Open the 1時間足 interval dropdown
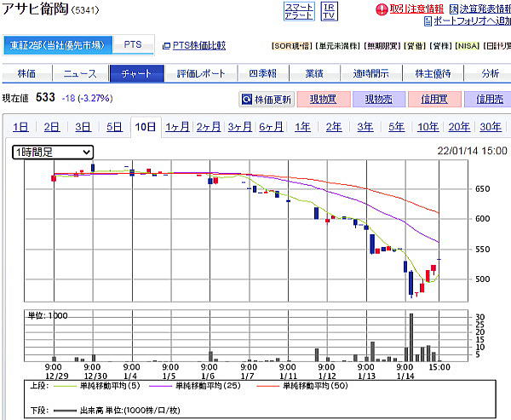Image resolution: width=511 pixels, height=420 pixels. coord(53,151)
